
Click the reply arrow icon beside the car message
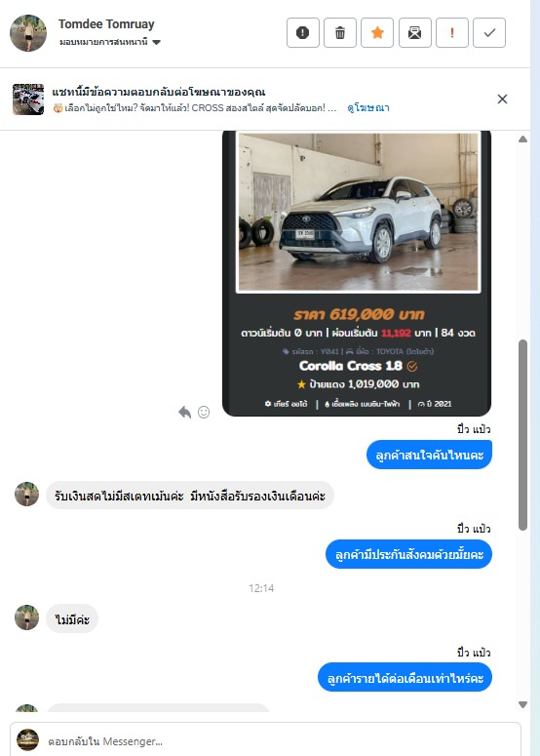click(x=185, y=413)
